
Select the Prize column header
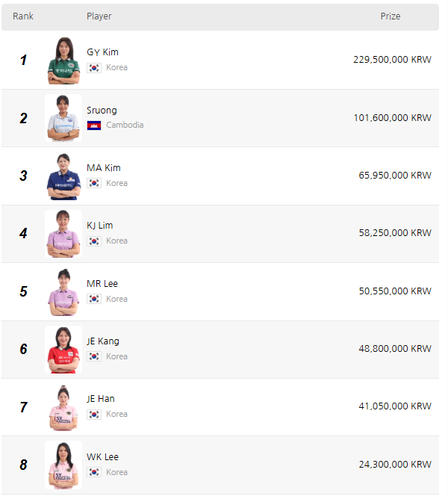pos(391,16)
